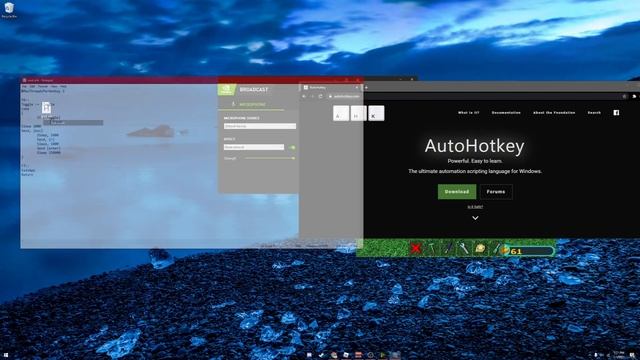
Task: Open the Documentation nav link
Action: [x=506, y=112]
